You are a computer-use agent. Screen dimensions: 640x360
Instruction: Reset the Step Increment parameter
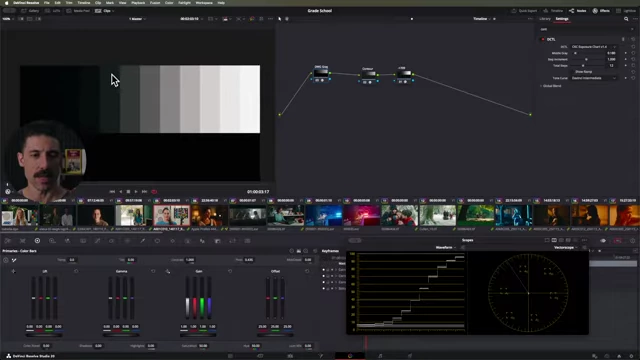click(633, 59)
